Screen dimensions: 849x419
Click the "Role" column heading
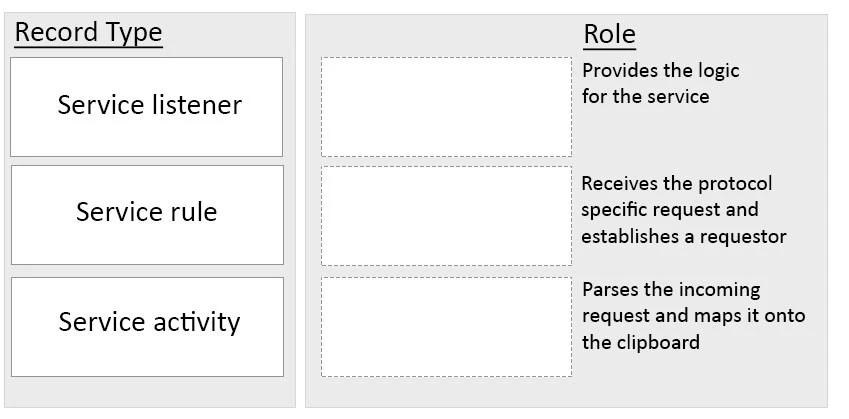click(609, 35)
